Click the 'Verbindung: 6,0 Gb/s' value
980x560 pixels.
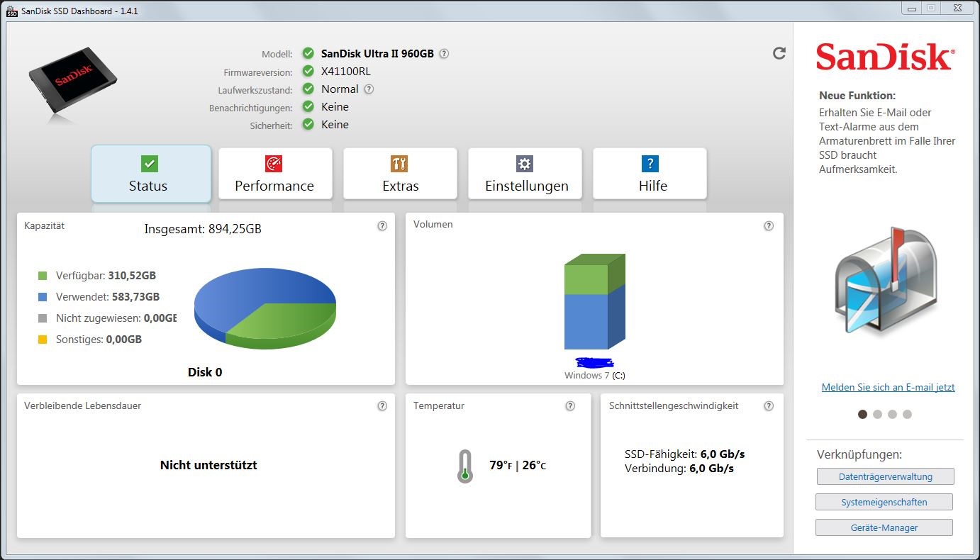coord(679,469)
